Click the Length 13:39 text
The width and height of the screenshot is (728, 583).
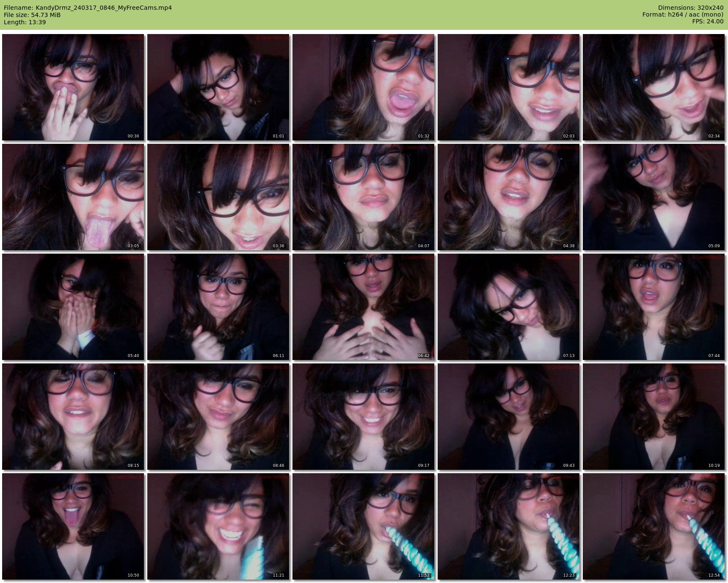point(25,22)
